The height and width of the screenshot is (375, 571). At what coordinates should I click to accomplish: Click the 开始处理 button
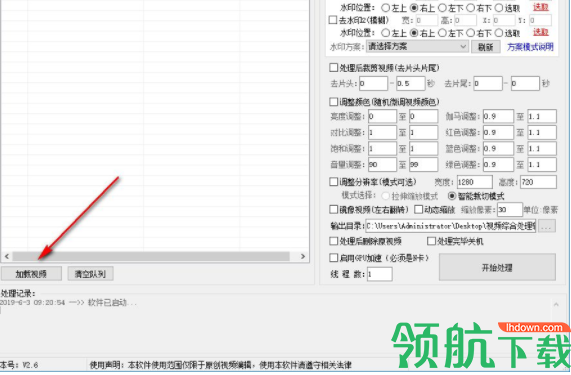(497, 268)
